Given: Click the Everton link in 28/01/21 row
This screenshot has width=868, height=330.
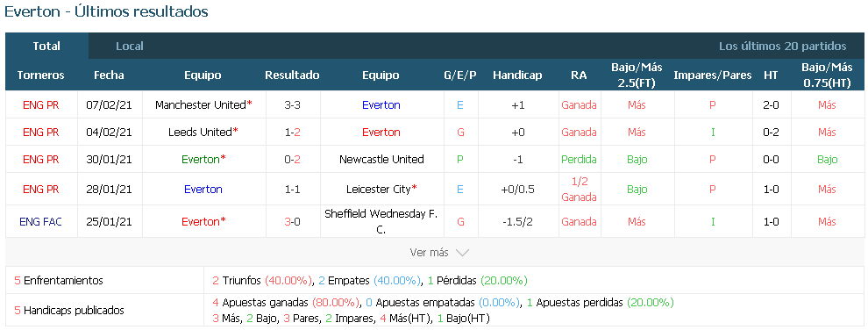Looking at the screenshot, I should coord(203,189).
